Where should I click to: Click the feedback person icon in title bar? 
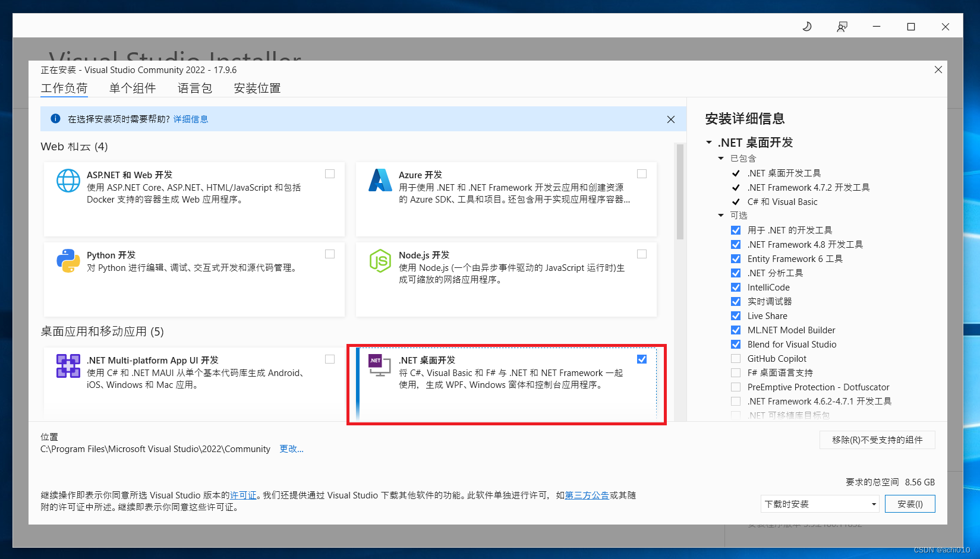(842, 27)
